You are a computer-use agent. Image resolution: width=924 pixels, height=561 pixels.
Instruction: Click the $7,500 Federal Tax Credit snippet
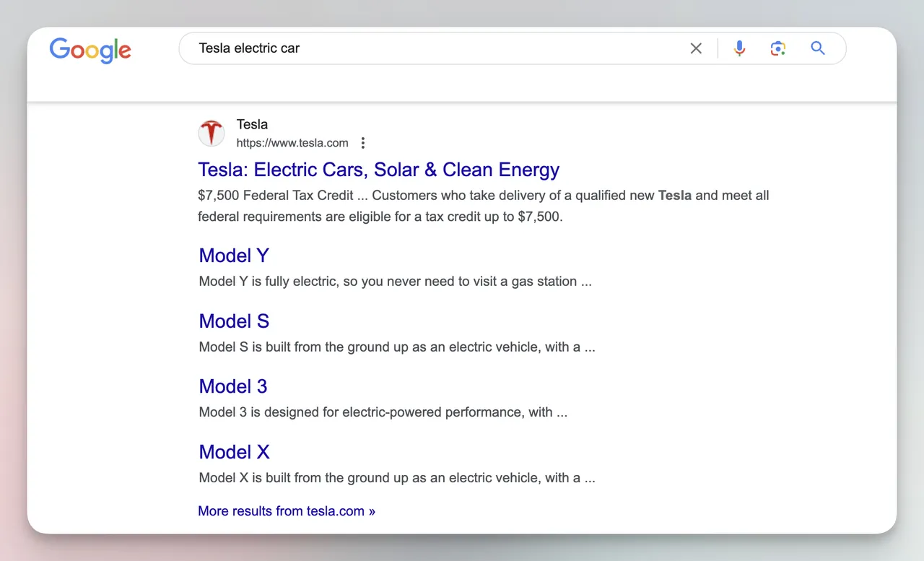tap(484, 206)
